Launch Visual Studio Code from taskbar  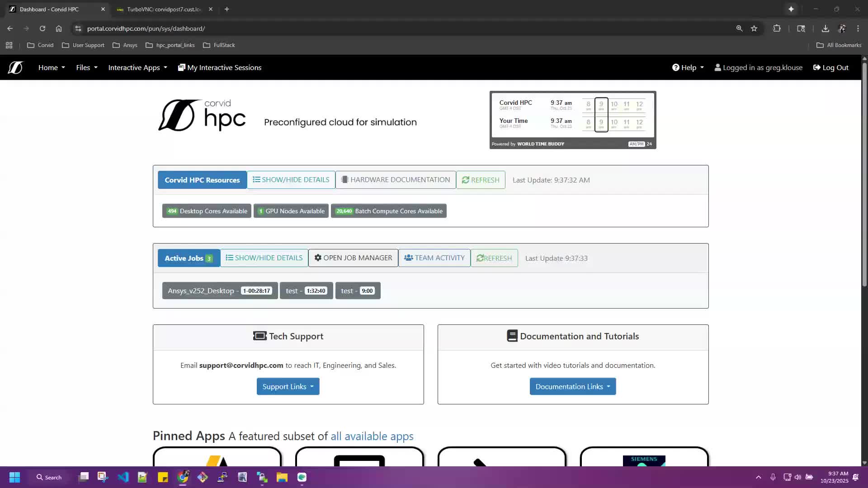click(123, 477)
